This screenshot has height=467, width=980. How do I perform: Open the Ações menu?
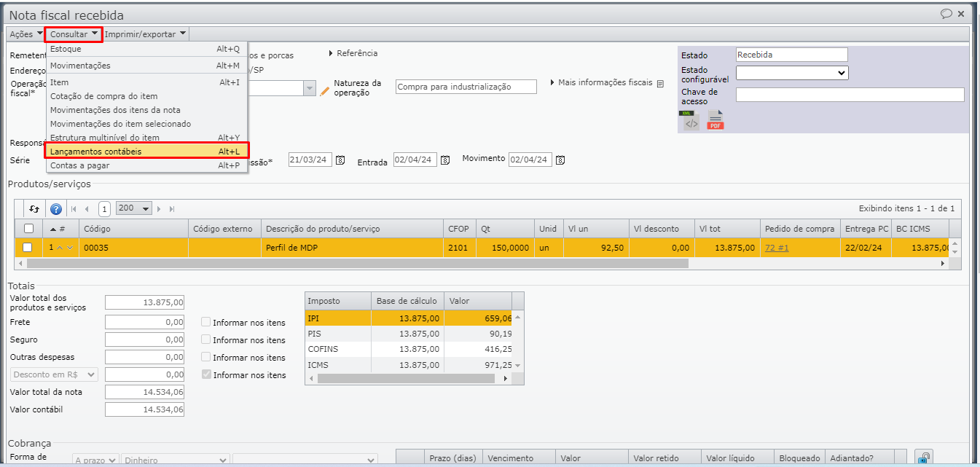(x=26, y=34)
